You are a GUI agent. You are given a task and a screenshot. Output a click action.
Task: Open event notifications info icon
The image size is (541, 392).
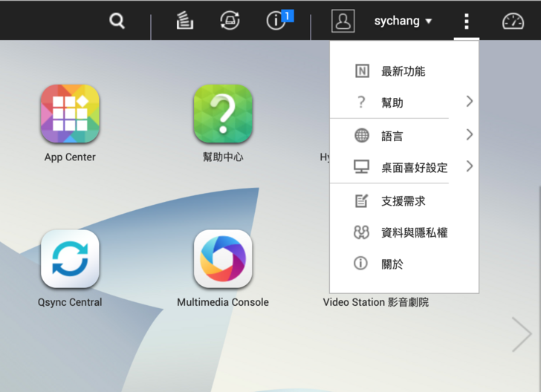276,21
